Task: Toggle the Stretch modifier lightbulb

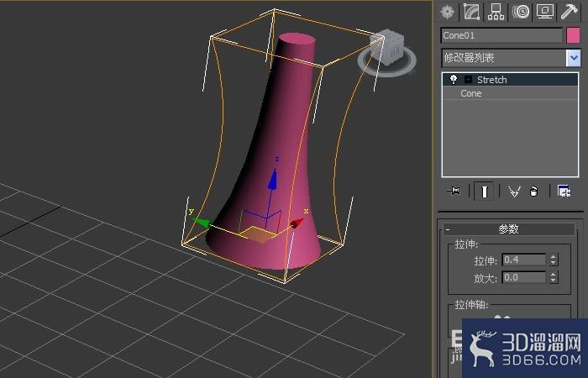Action: (x=453, y=80)
